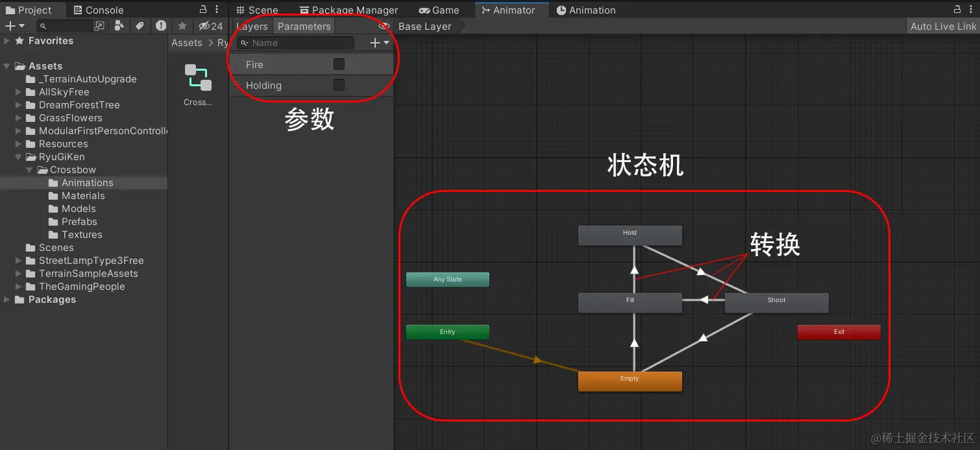The width and height of the screenshot is (980, 450).
Task: Click the Search by Import Log Type icon
Action: point(160,26)
